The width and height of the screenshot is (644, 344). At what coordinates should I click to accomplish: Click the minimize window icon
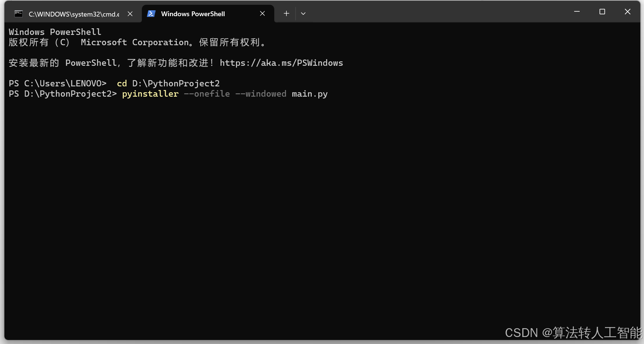tap(576, 11)
